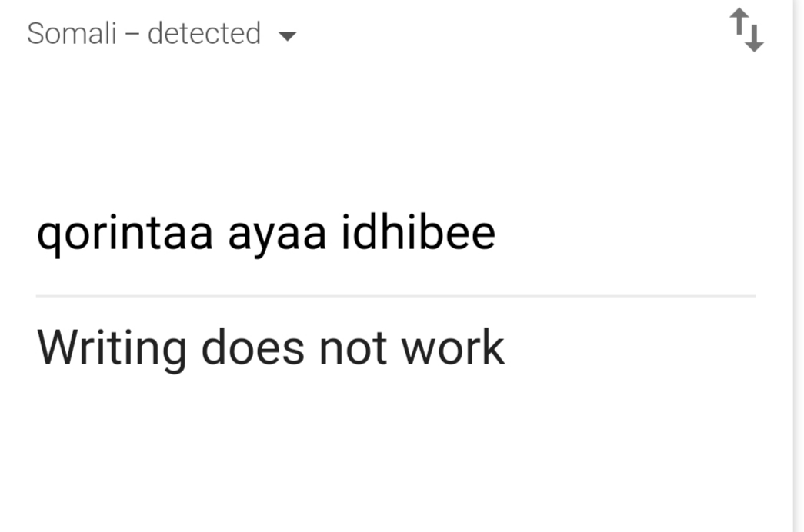Click the upward arrow of the swap icon

point(739,23)
